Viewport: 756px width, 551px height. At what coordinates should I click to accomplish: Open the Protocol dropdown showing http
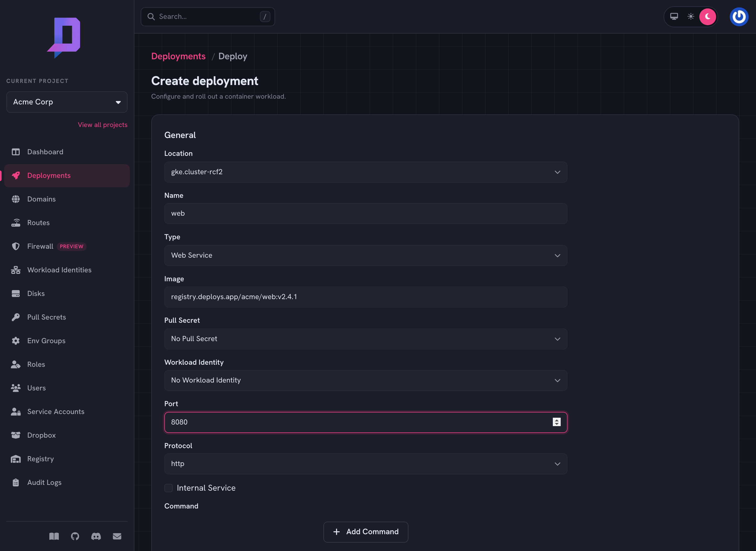pyautogui.click(x=366, y=464)
